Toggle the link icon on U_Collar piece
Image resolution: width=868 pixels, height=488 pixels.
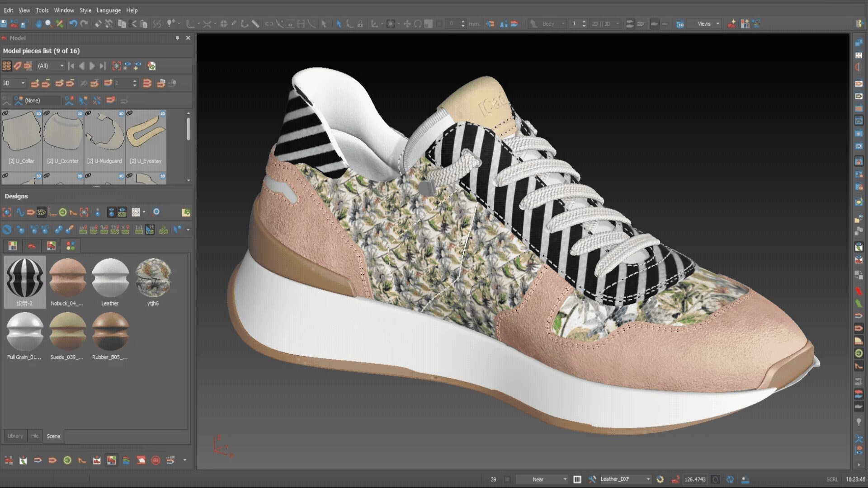(x=5, y=113)
